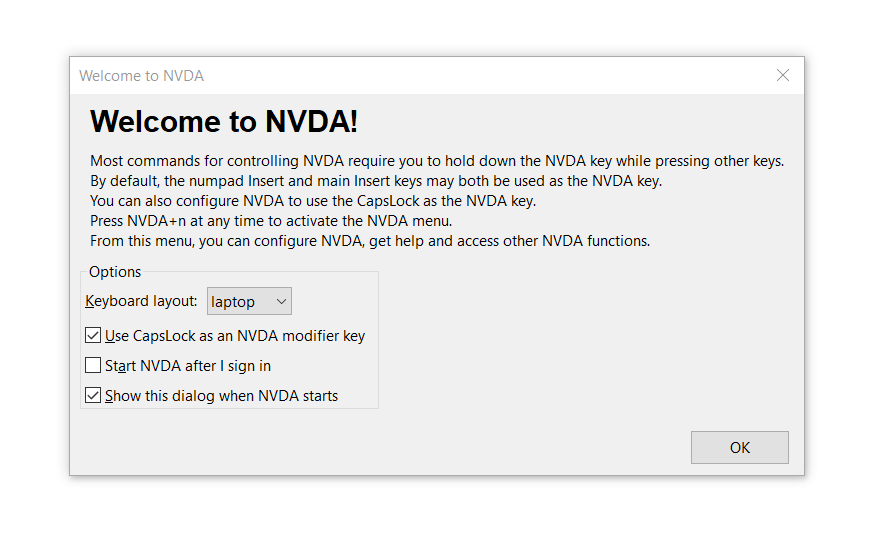Screen dimensions: 875x543
Task: Click the 'Welcome to NVDA!' heading
Action: click(x=224, y=122)
